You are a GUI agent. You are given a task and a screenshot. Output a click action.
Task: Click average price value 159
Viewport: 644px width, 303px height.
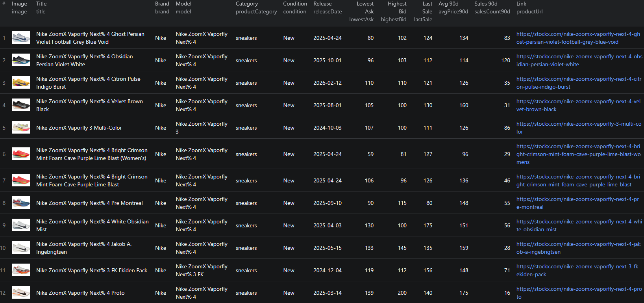tap(464, 248)
